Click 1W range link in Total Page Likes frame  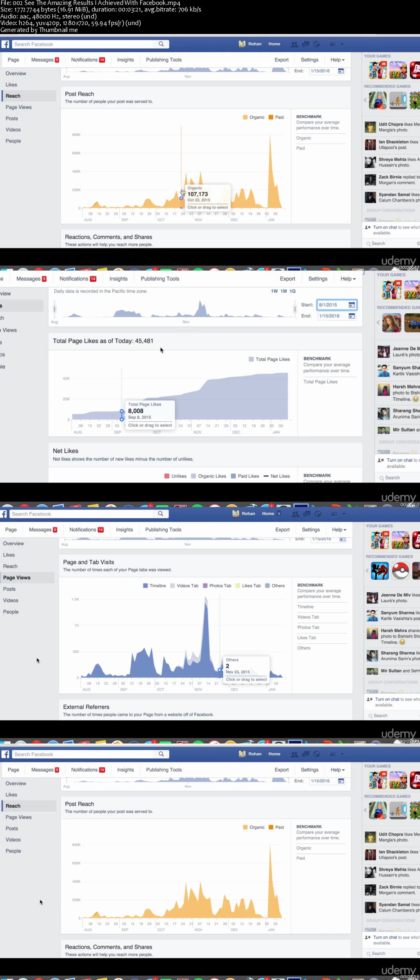point(274,291)
